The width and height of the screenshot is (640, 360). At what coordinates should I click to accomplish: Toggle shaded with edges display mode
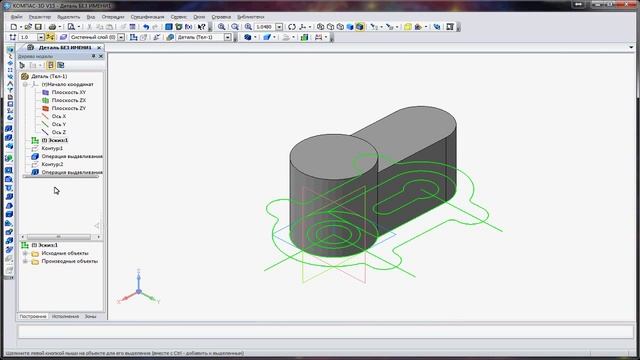(360, 27)
